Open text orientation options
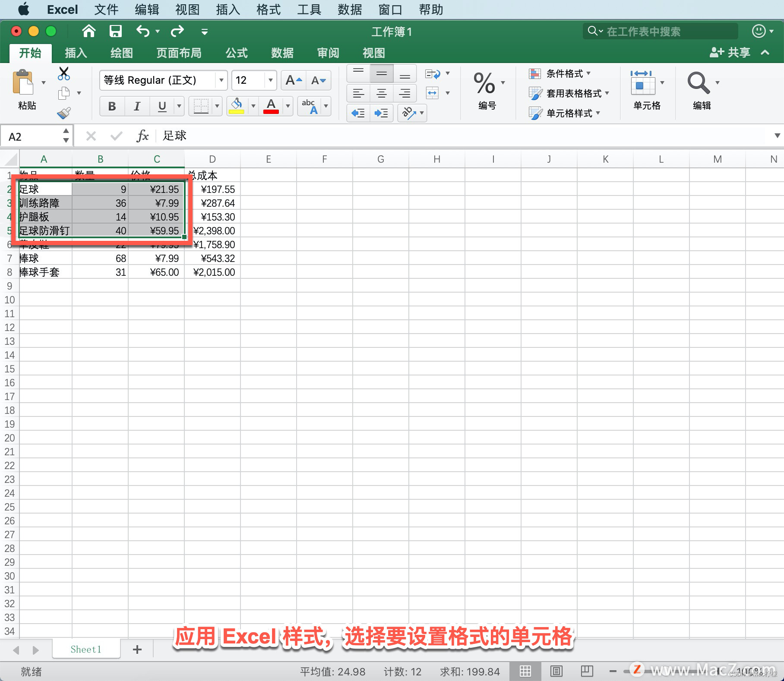Image resolution: width=784 pixels, height=681 pixels. (x=412, y=113)
